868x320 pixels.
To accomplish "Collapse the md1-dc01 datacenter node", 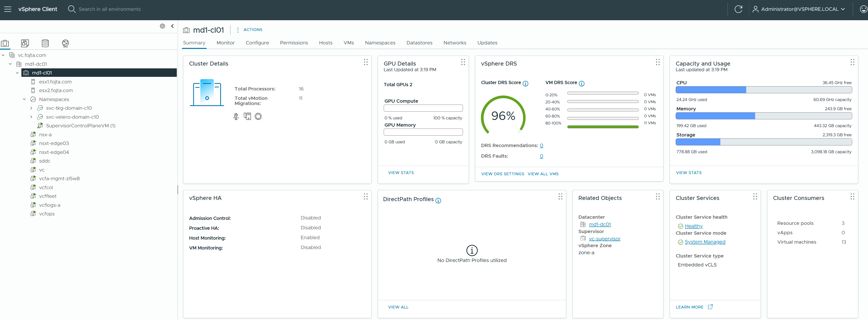I will 10,64.
